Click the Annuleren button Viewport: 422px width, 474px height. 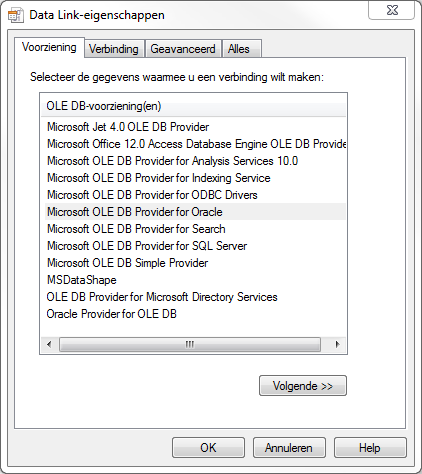[x=289, y=448]
